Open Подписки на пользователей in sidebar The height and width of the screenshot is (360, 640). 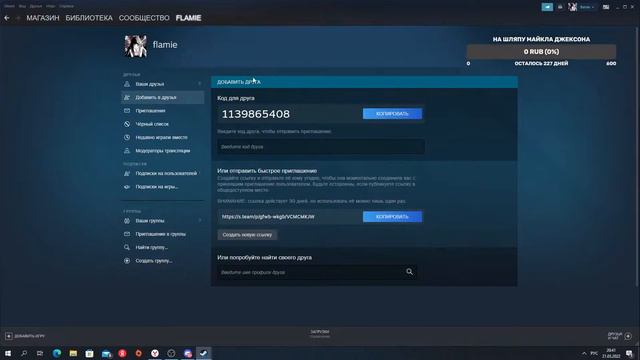coord(166,173)
